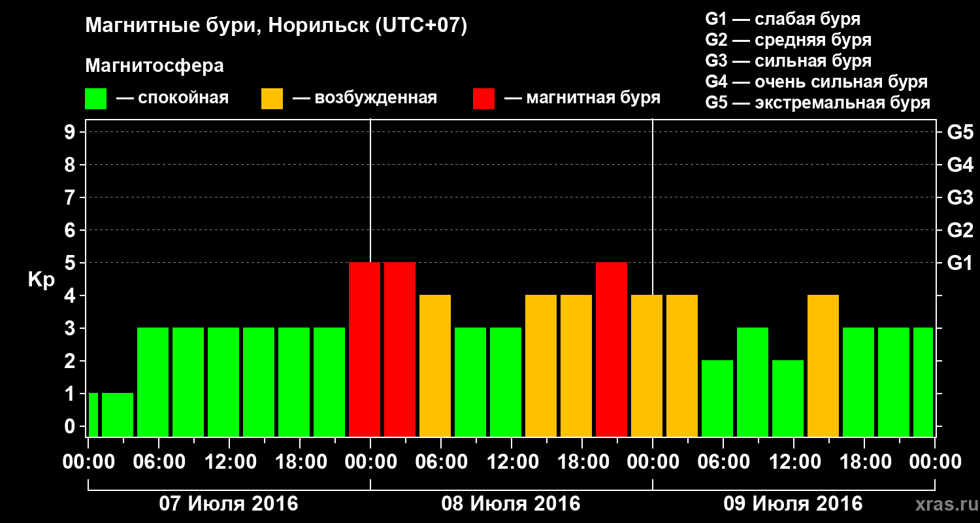This screenshot has height=523, width=980.
Task: Click the green bar over 12:00 on 08 July
Action: click(506, 382)
